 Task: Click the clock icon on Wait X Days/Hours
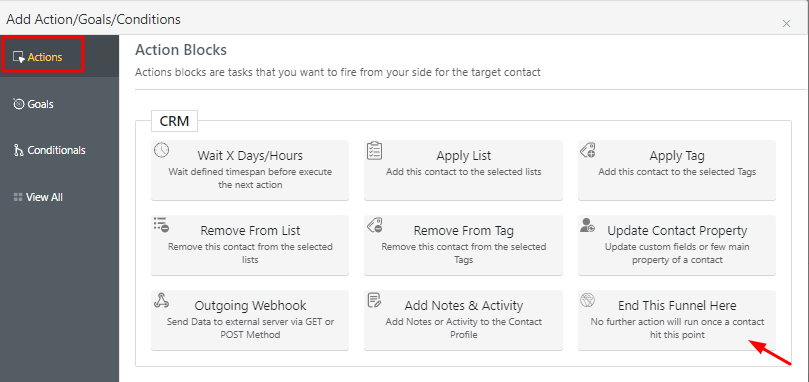[161, 150]
